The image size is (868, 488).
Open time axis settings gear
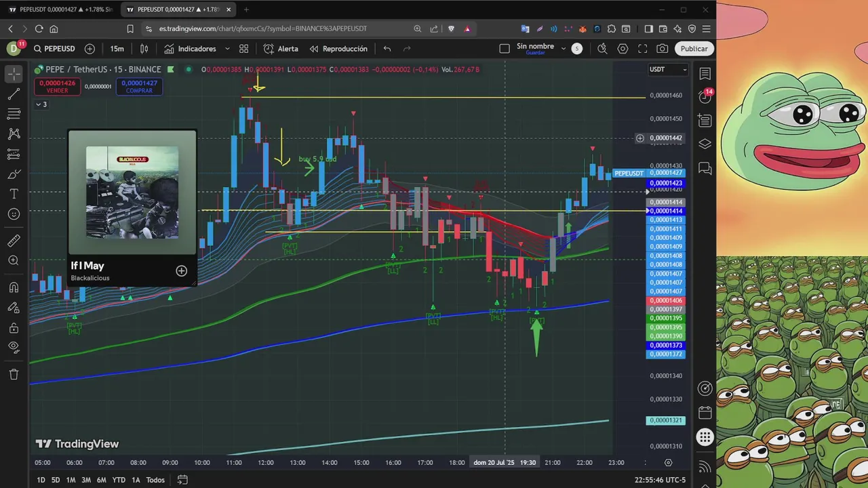coord(668,463)
